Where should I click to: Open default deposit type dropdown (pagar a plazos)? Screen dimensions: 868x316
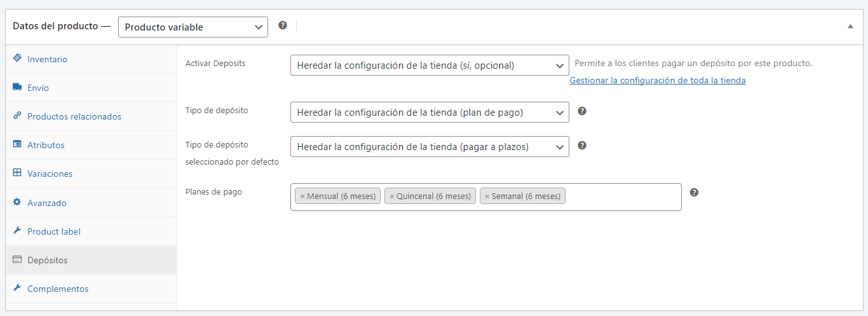(x=430, y=147)
